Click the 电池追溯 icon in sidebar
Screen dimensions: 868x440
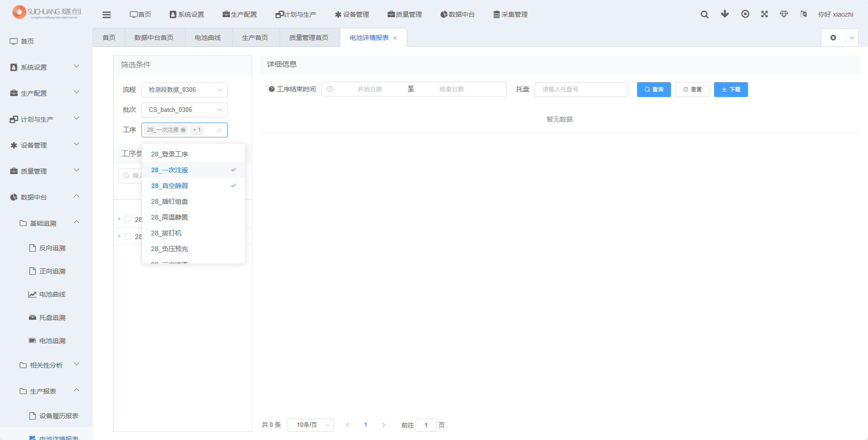tap(32, 341)
